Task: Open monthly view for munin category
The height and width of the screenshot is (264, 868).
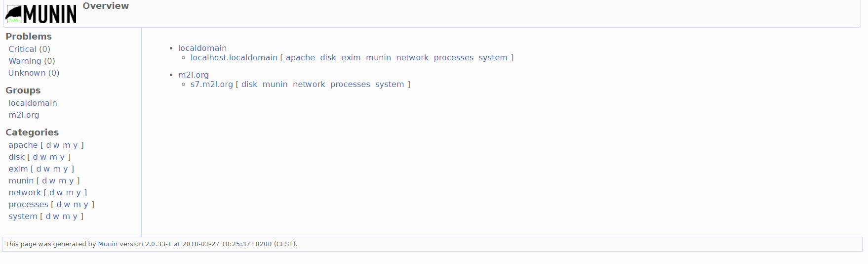Action: pyautogui.click(x=62, y=180)
